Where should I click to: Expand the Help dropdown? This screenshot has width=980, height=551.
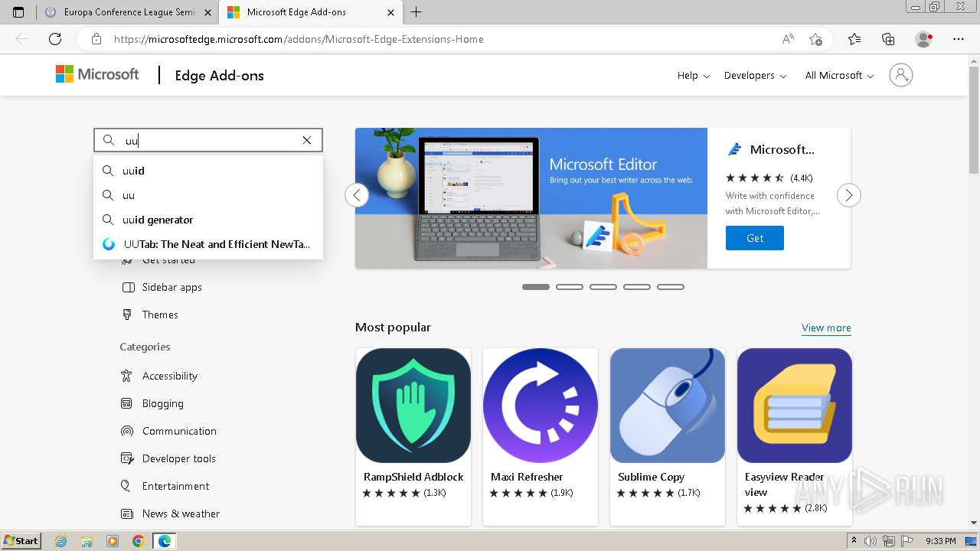point(694,75)
